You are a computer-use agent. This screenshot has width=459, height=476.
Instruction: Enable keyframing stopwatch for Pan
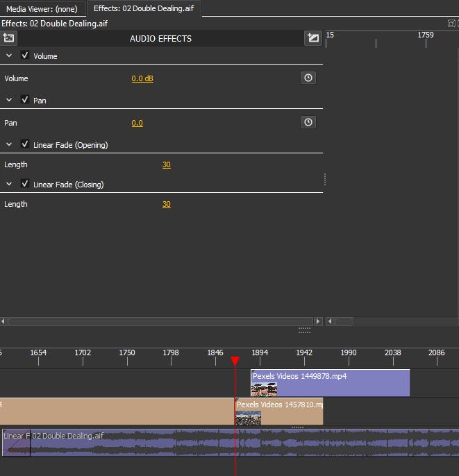[x=308, y=122]
